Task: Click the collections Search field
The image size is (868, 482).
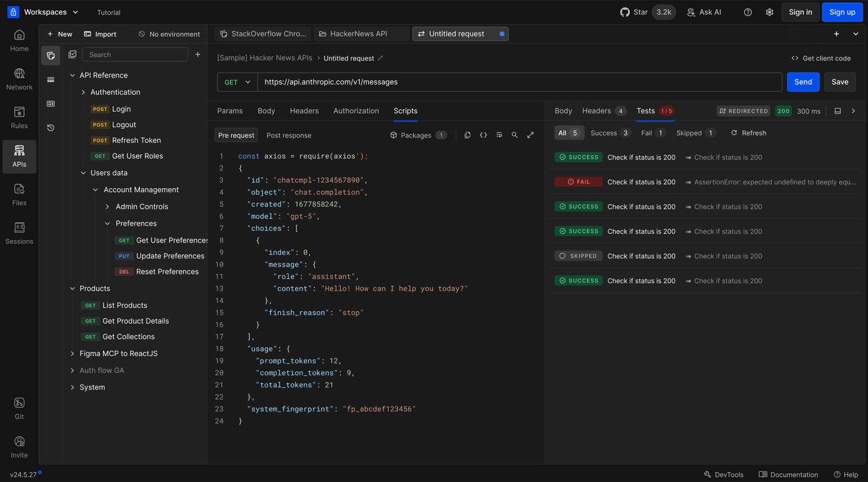Action: (135, 54)
